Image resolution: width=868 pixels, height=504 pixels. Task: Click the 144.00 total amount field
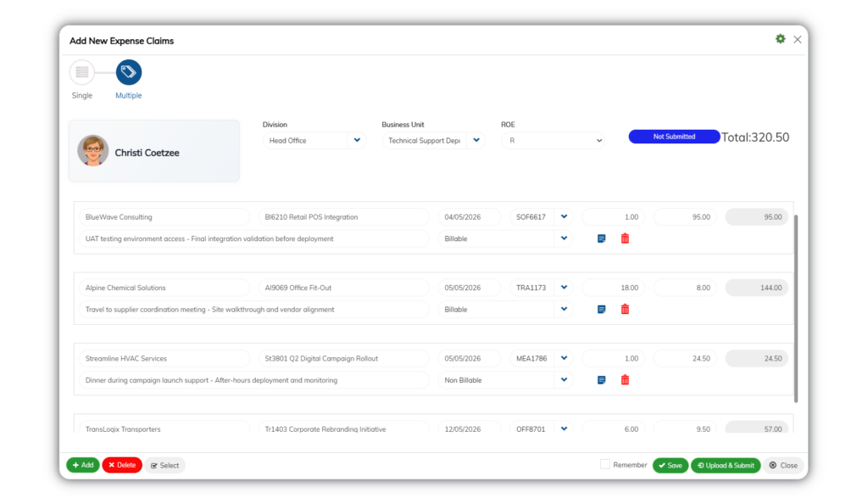[757, 288]
